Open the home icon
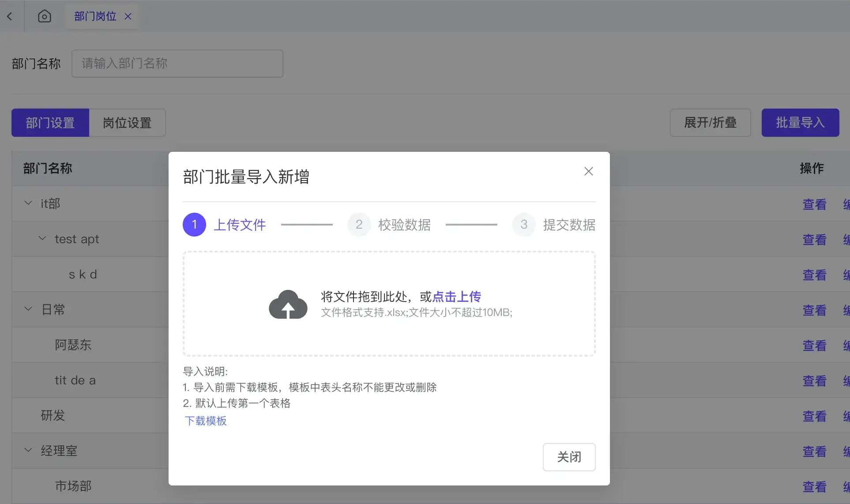The width and height of the screenshot is (850, 504). (x=44, y=16)
